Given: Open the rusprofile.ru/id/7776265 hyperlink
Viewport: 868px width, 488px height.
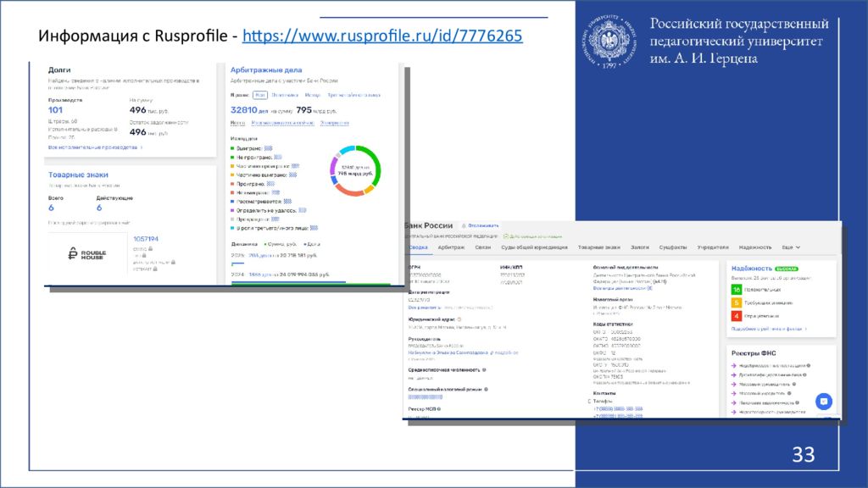Looking at the screenshot, I should [x=382, y=36].
